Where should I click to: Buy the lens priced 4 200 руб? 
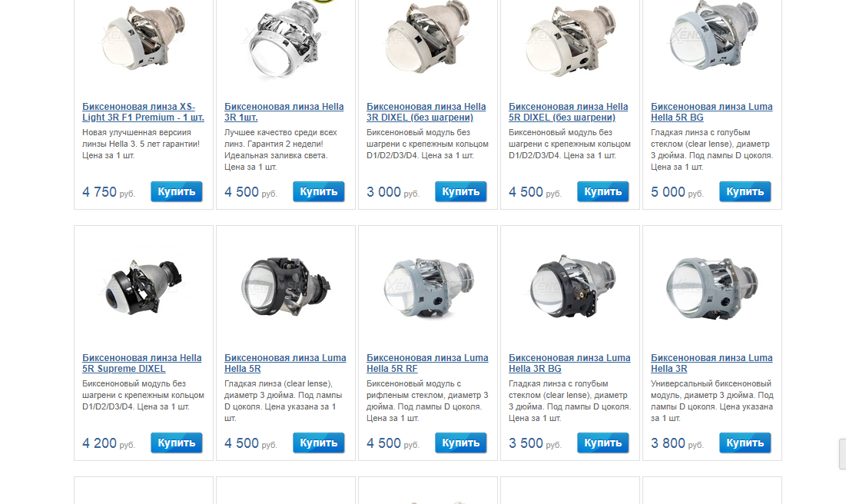click(x=177, y=443)
